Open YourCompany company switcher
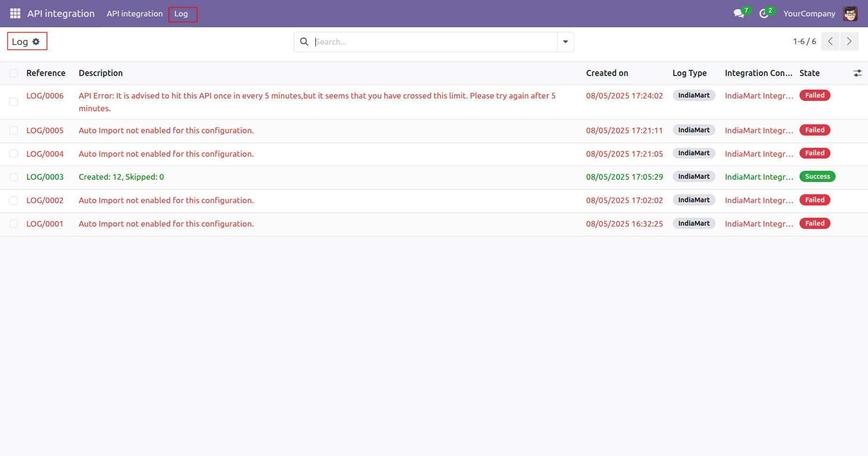Screen dimensions: 868x456 click(809, 14)
